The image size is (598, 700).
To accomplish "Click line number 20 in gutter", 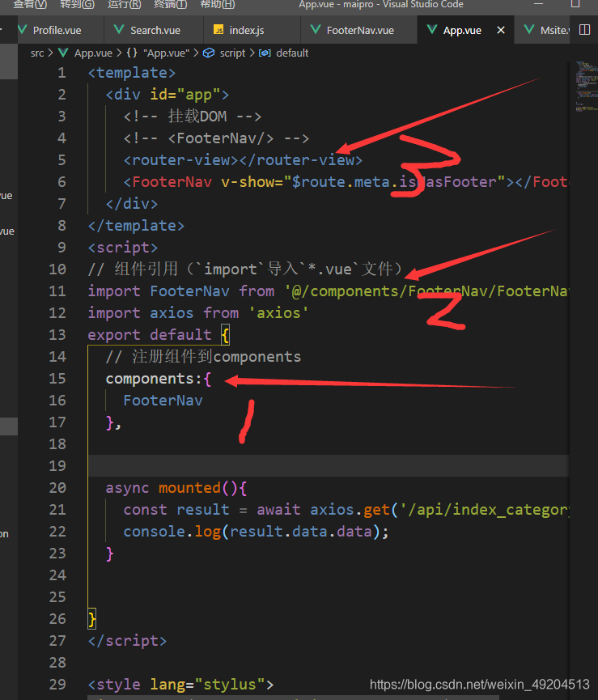I will click(57, 488).
